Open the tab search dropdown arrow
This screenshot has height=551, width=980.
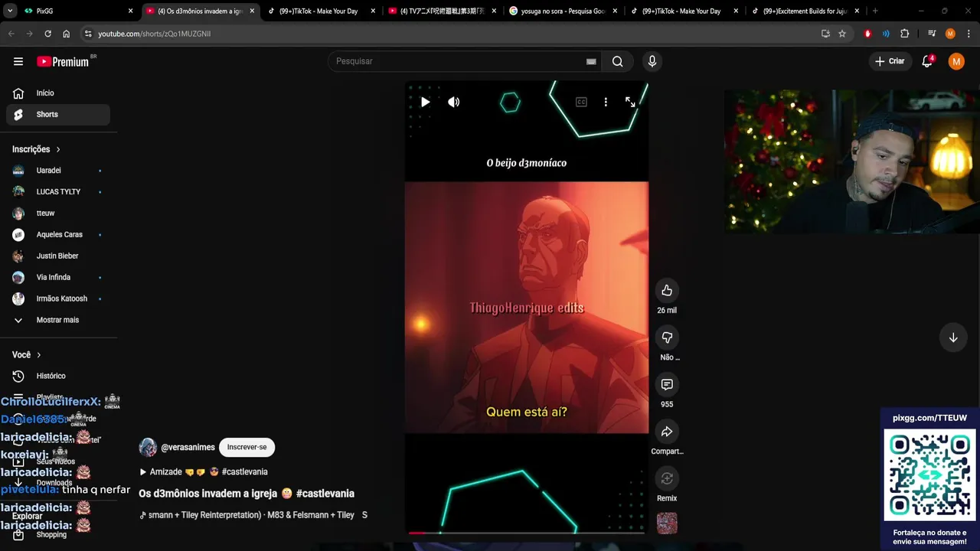9,11
